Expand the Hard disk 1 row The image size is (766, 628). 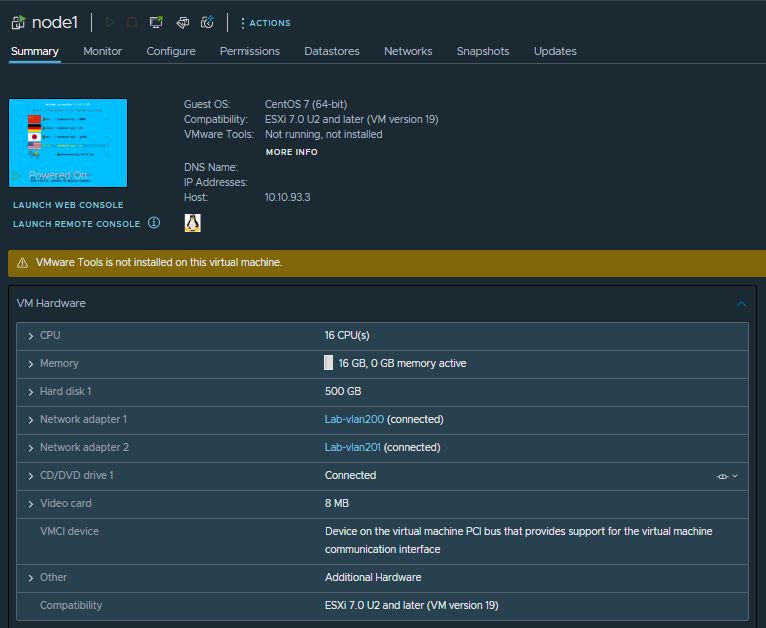[x=31, y=392]
